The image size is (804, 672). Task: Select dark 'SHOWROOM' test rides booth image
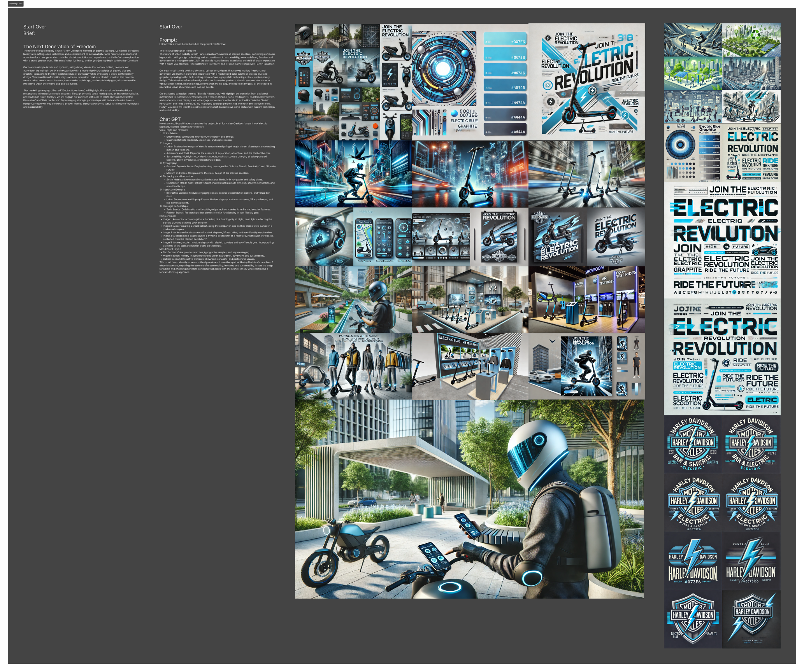coord(586,299)
